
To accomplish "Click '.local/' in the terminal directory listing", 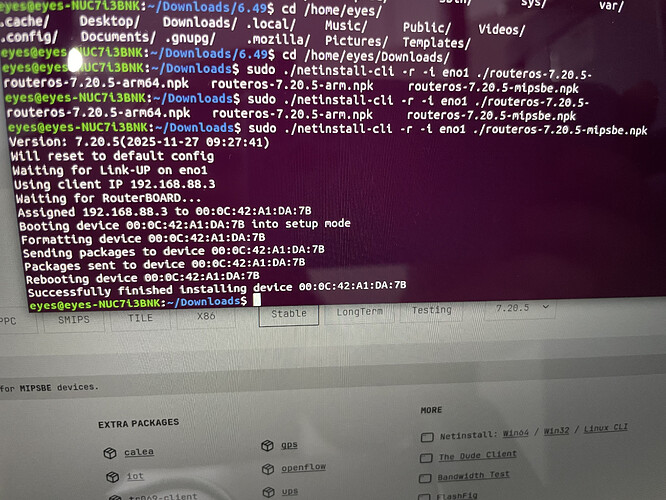I will [x=271, y=24].
